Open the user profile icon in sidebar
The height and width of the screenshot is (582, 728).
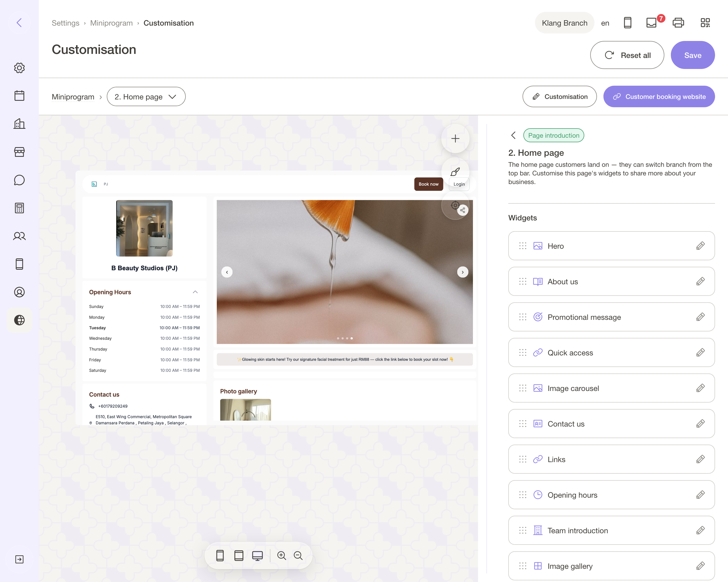point(19,292)
